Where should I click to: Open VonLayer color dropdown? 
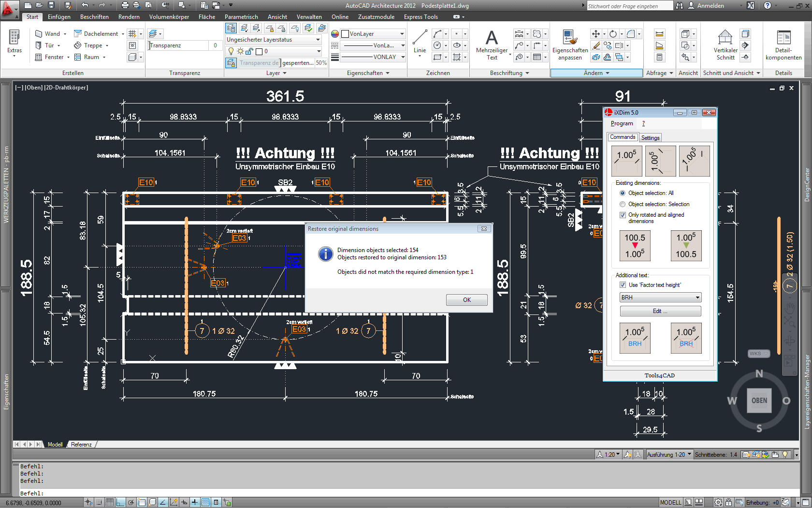[373, 34]
